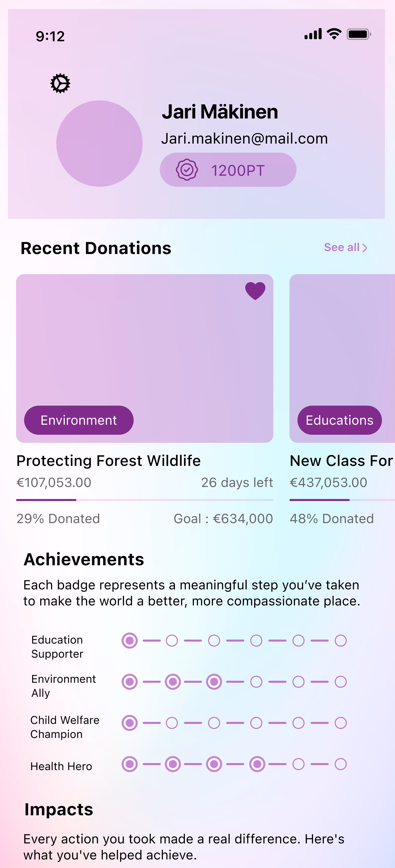Viewport: 395px width, 868px height.
Task: Open settings via the gear icon
Action: tap(60, 83)
